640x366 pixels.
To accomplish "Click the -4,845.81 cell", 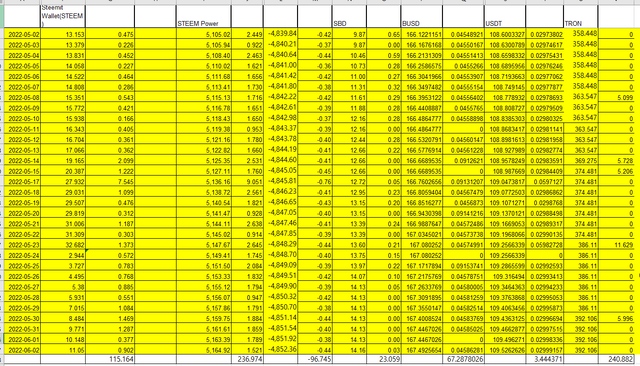I will [x=281, y=180].
